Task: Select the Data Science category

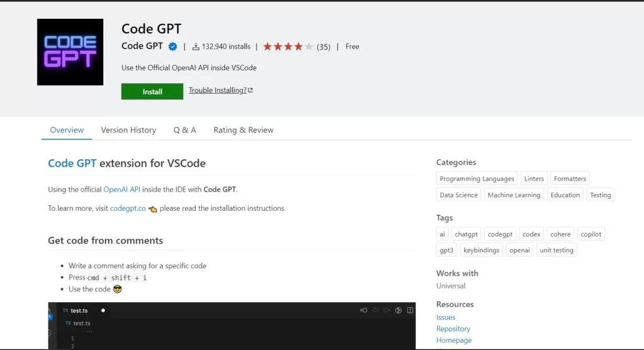Action: pos(458,195)
